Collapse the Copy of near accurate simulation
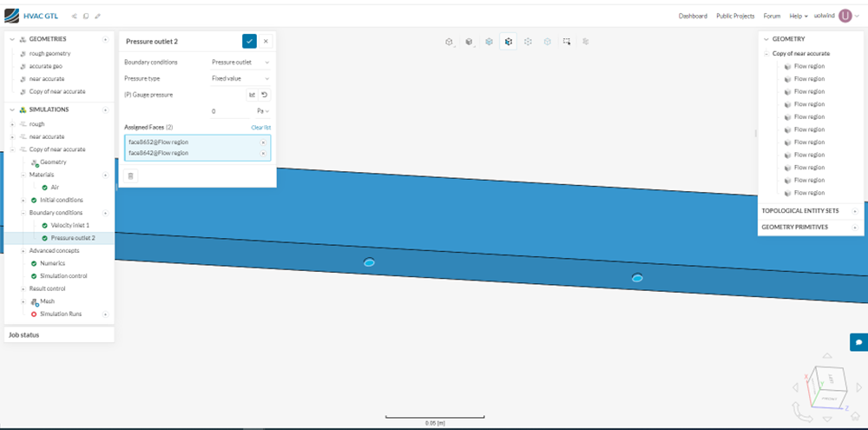868x430 pixels. pyautogui.click(x=12, y=149)
